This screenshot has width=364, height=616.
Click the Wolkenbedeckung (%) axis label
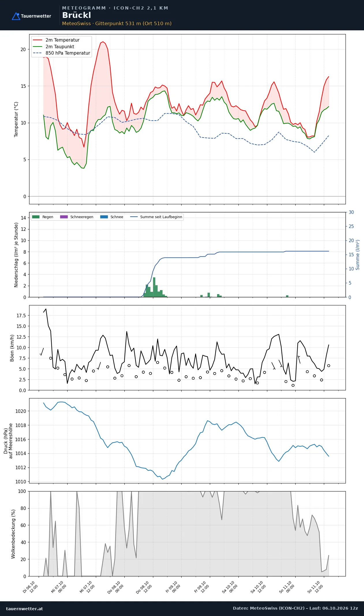tap(13, 534)
